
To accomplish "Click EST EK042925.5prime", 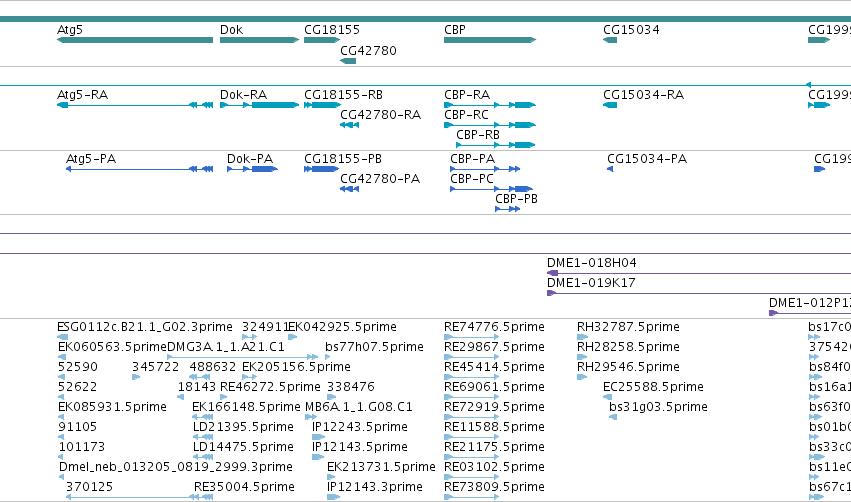I will point(293,336).
